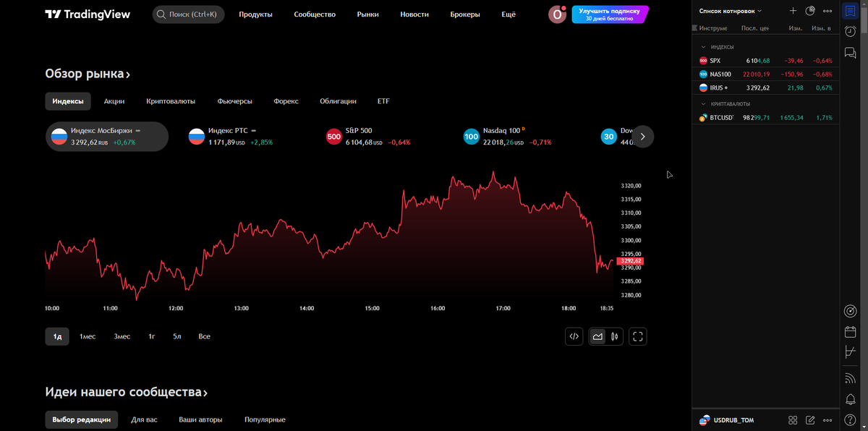Open the Продукты menu
The height and width of the screenshot is (431, 868).
(255, 14)
